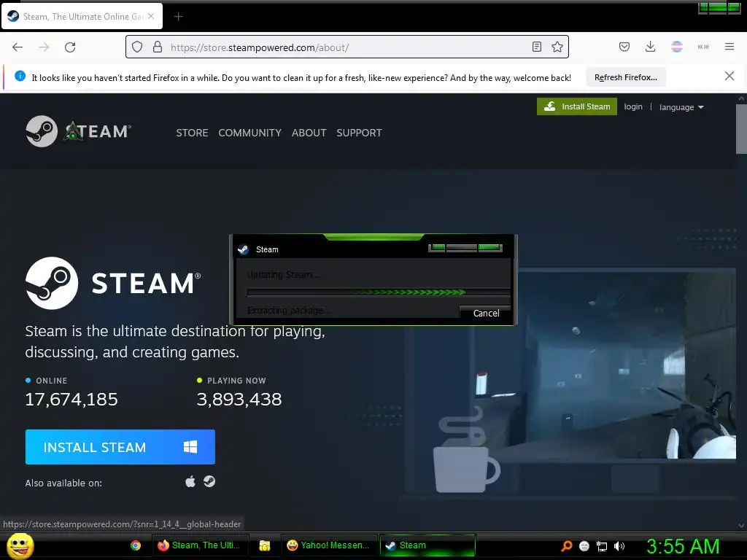Screen dimensions: 747x560
Task: Open tracking protection shield icon
Action: coord(137,47)
